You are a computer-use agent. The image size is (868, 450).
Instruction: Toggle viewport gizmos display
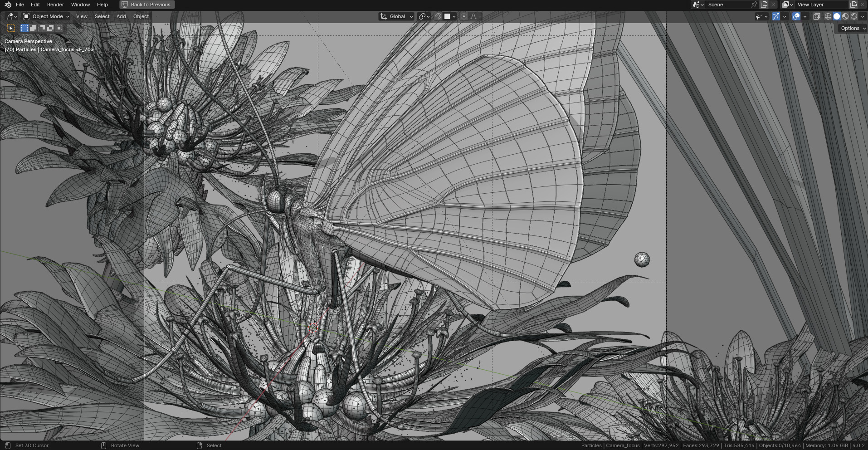[776, 16]
